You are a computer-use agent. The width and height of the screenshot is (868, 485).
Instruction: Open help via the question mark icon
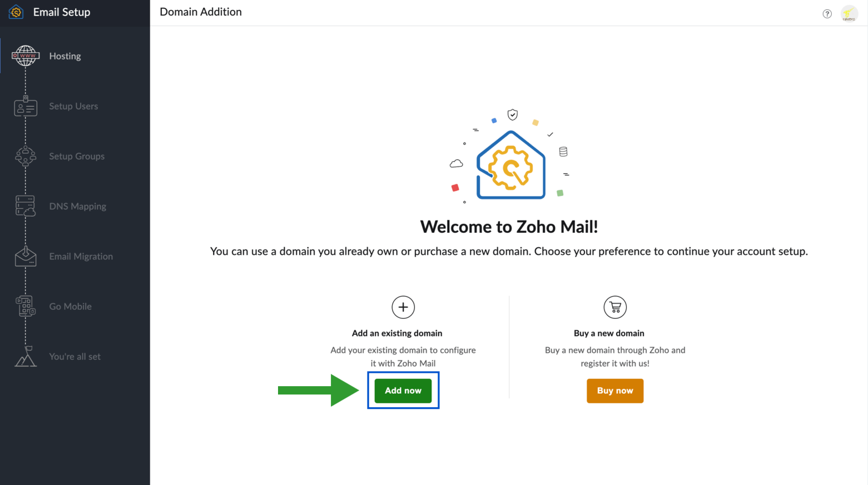pos(827,14)
